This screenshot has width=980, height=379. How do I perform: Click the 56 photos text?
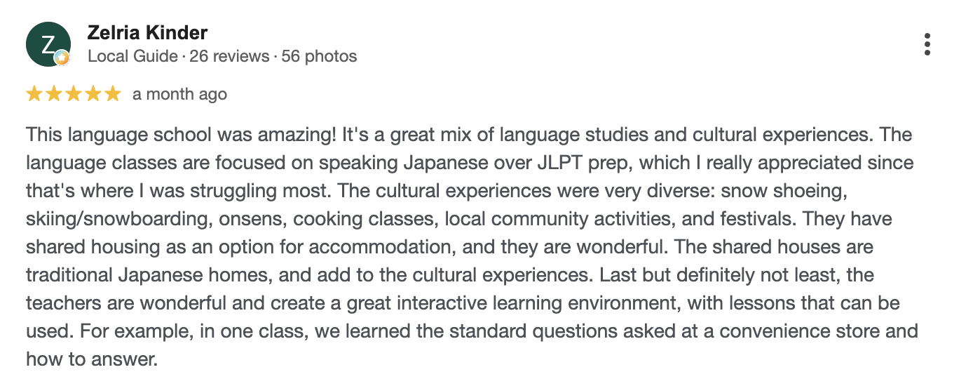[319, 56]
